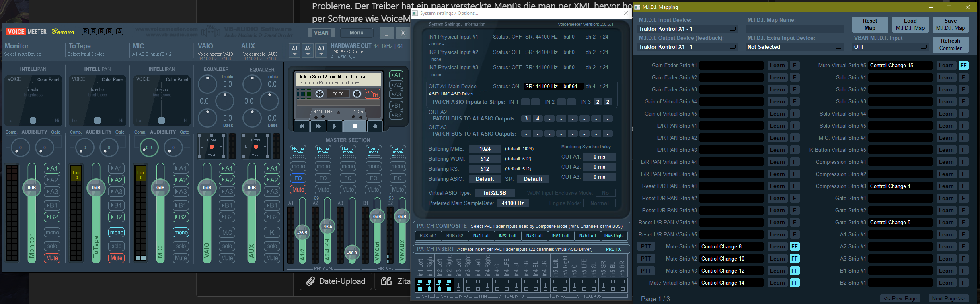Viewport: 980px width, 304px height.
Task: Mute the ToTape strip
Action: (x=116, y=258)
